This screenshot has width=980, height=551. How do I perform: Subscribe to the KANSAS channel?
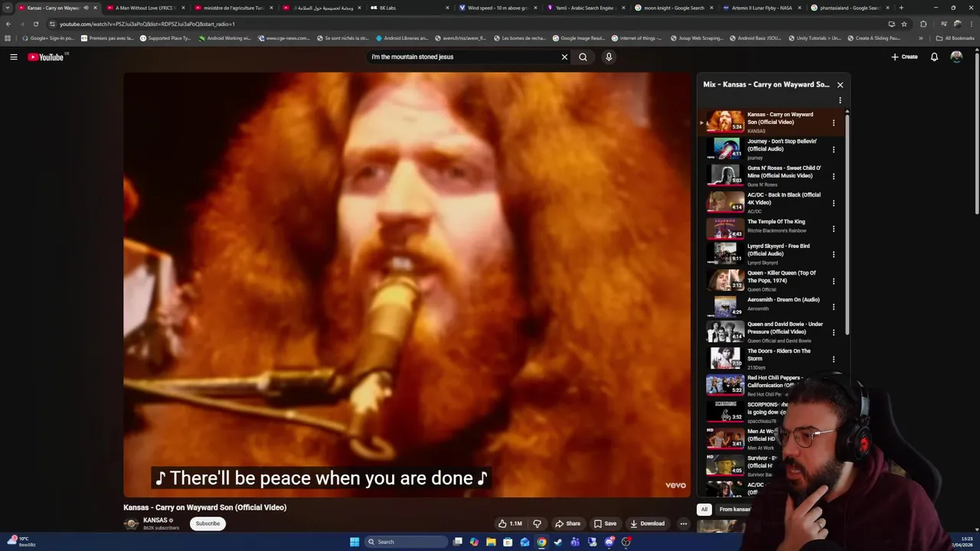(207, 523)
